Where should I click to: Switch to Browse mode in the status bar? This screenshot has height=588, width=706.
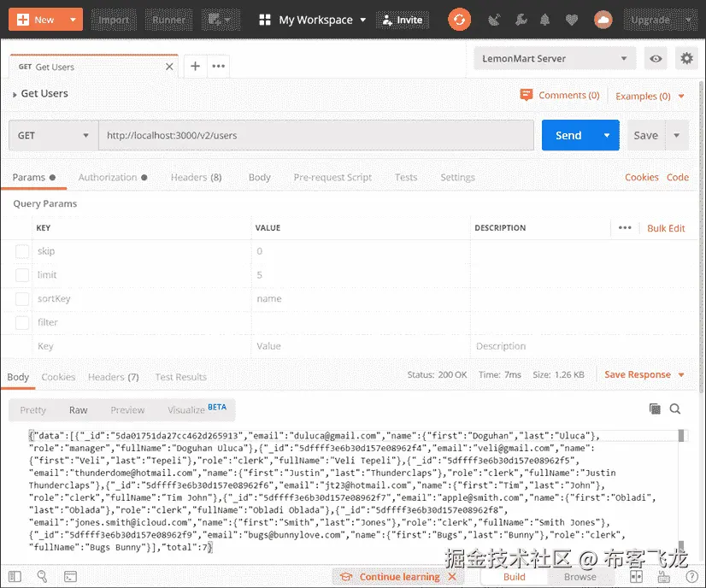(x=580, y=577)
